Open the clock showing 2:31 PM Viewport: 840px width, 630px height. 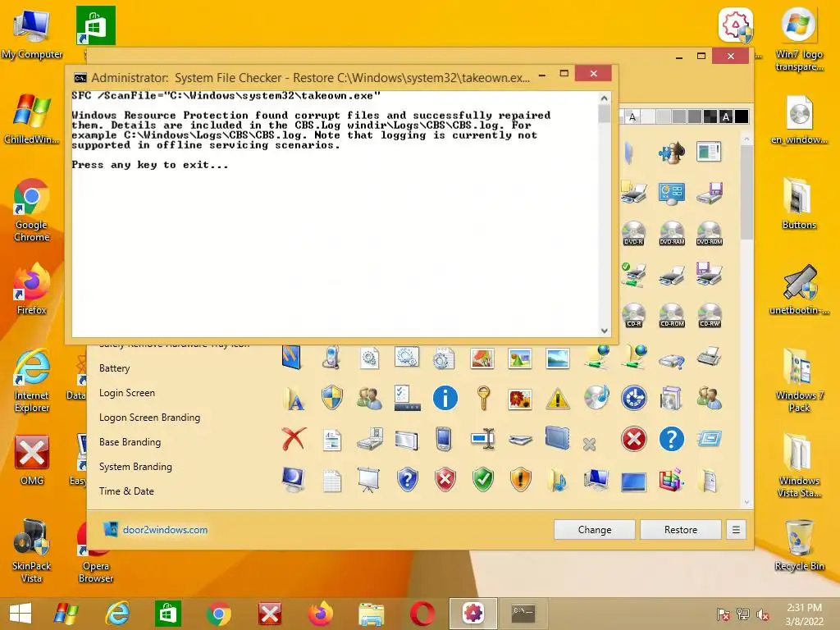pyautogui.click(x=804, y=614)
